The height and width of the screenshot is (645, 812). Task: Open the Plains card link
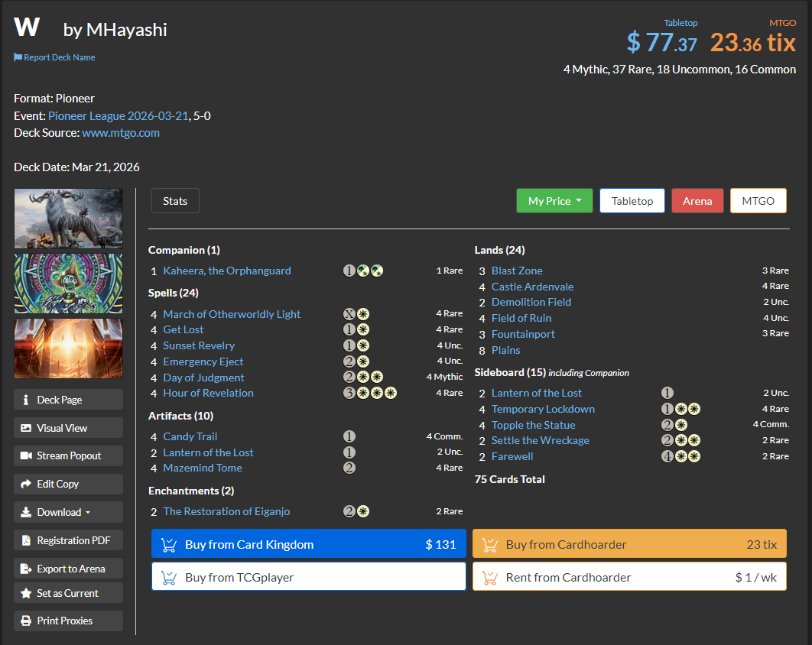pyautogui.click(x=506, y=351)
